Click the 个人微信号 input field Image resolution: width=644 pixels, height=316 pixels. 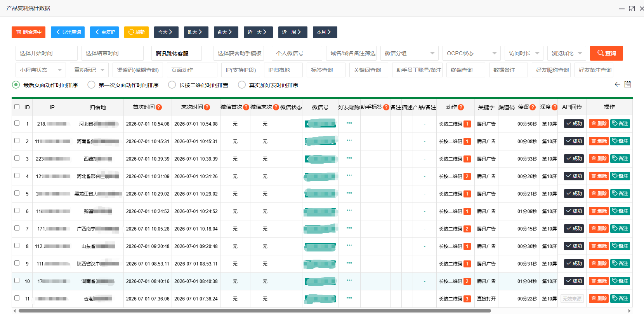297,53
